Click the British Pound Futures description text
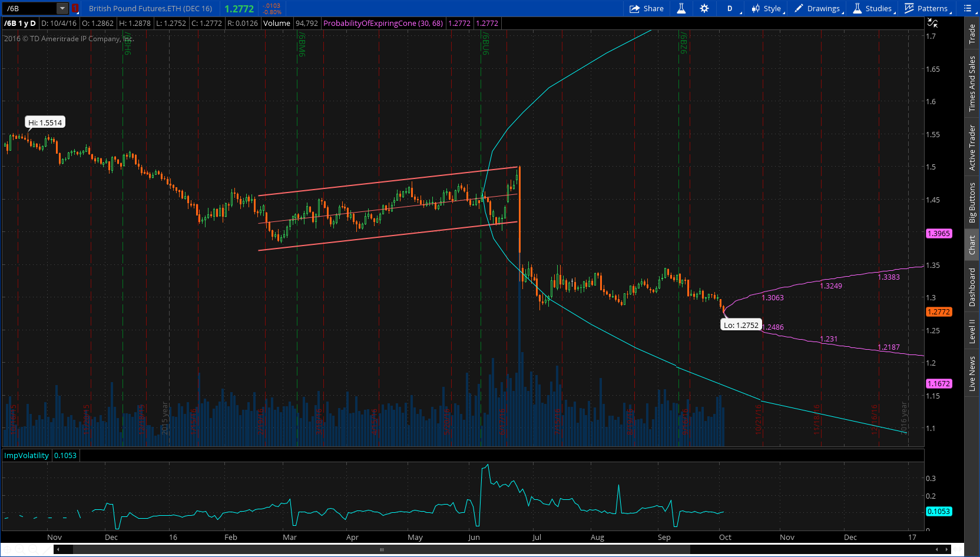 click(151, 8)
